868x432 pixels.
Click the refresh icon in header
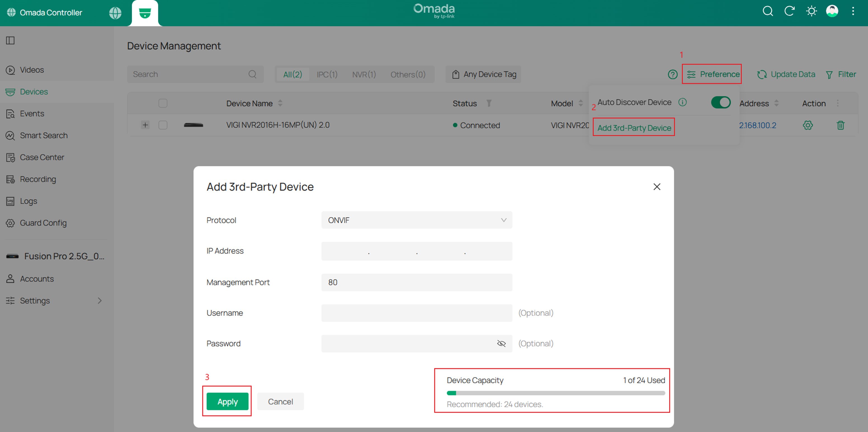pyautogui.click(x=789, y=11)
